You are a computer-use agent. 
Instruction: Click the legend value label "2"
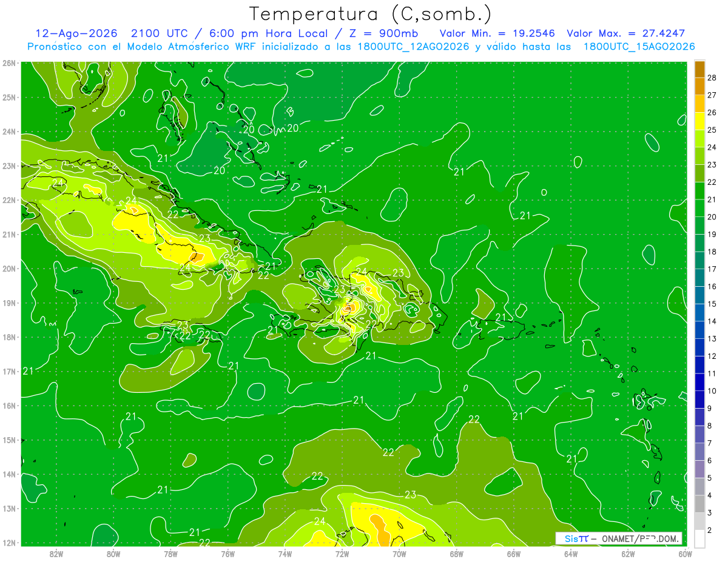coord(710,530)
